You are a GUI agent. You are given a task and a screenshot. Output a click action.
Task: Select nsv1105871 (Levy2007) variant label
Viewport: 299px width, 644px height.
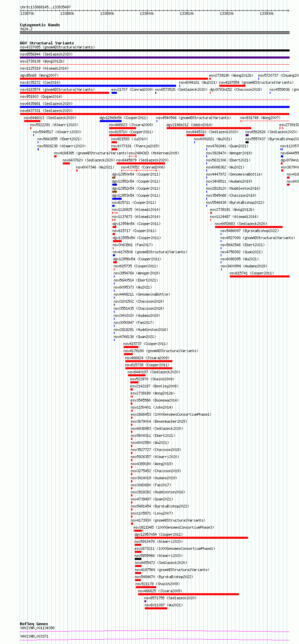click(152, 513)
